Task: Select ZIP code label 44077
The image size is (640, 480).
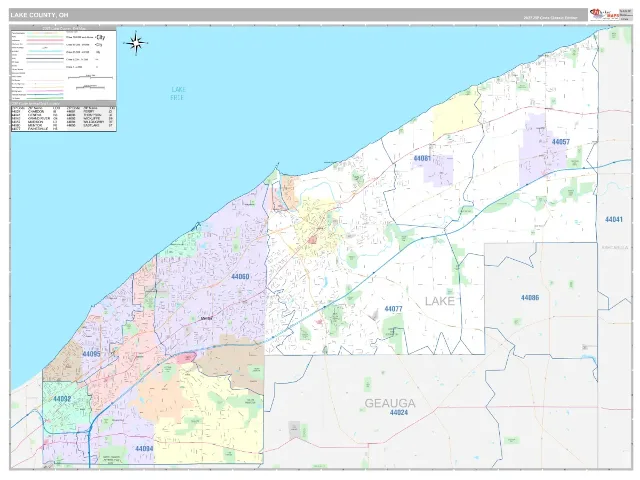Action: tap(393, 309)
